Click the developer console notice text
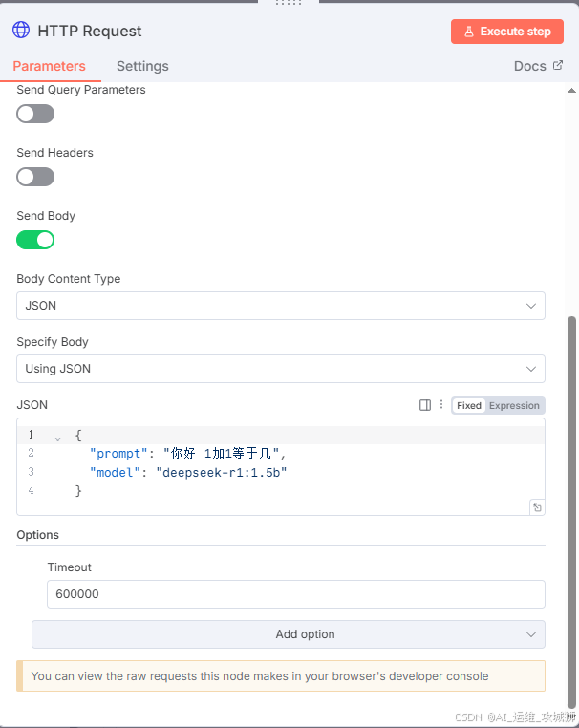The image size is (579, 728). tap(260, 676)
